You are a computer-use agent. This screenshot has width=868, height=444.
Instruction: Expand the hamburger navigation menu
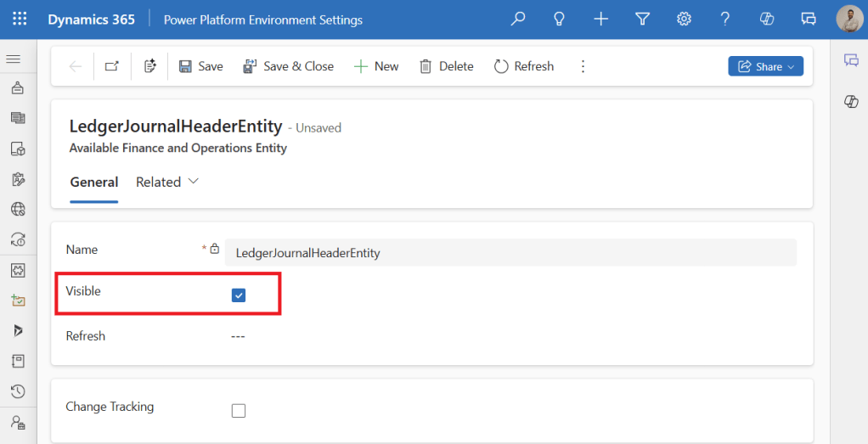[x=14, y=59]
